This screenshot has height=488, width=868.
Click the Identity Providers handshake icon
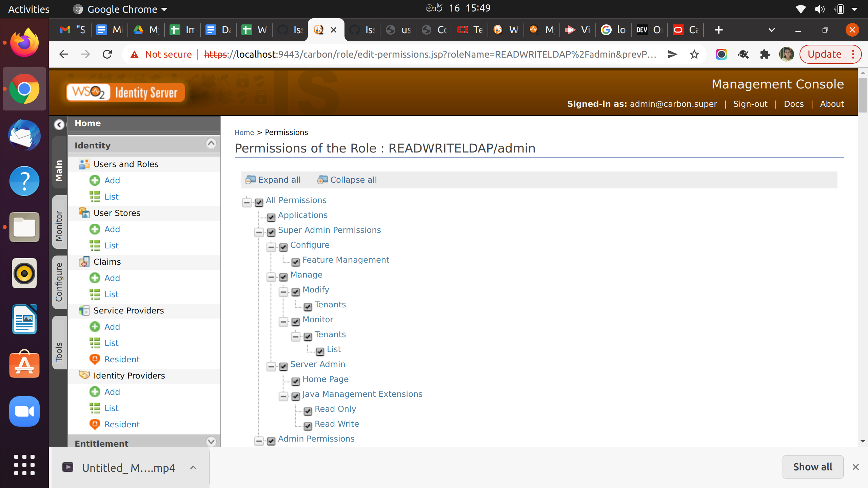(84, 375)
